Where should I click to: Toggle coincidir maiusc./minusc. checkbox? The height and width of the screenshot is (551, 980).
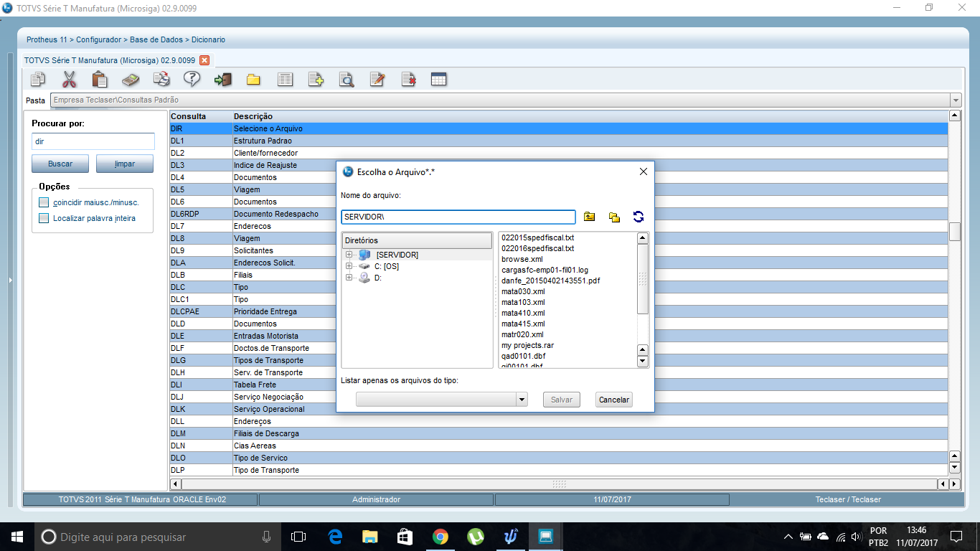(44, 202)
